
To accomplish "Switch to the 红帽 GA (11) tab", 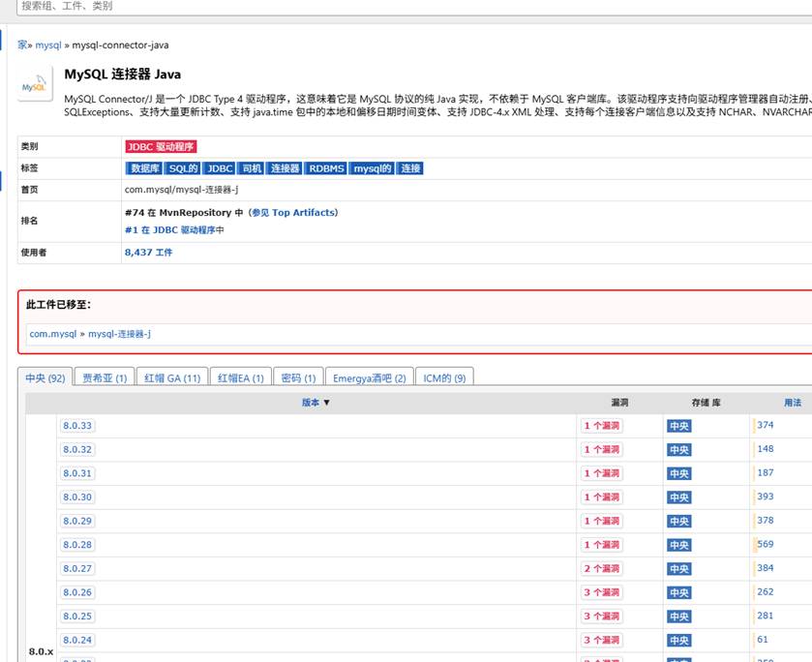I will click(x=172, y=377).
